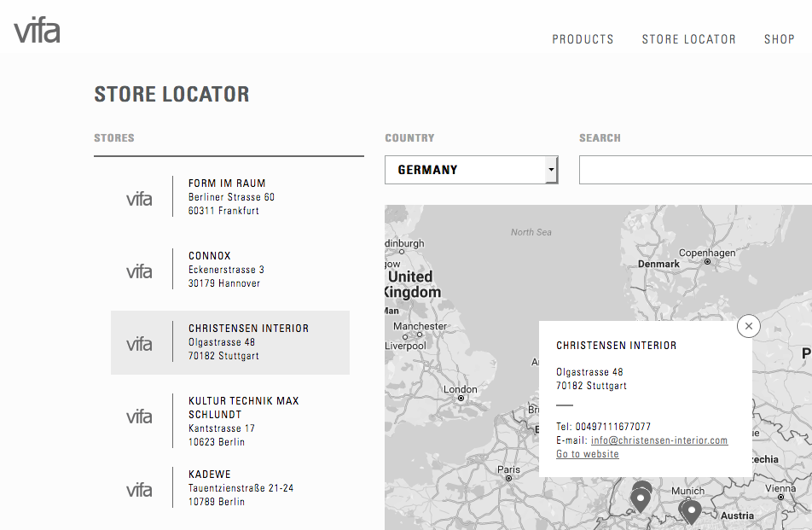Click vifa logo beside Connox
The height and width of the screenshot is (530, 812).
[139, 271]
